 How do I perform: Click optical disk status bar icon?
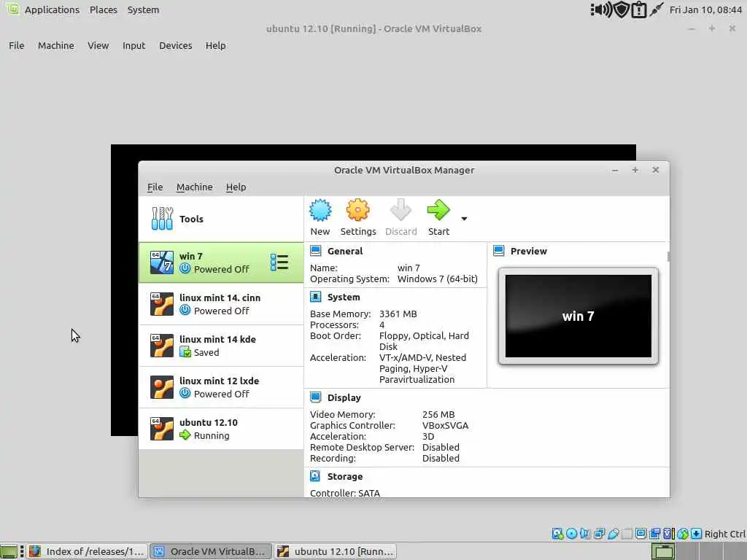tap(572, 534)
